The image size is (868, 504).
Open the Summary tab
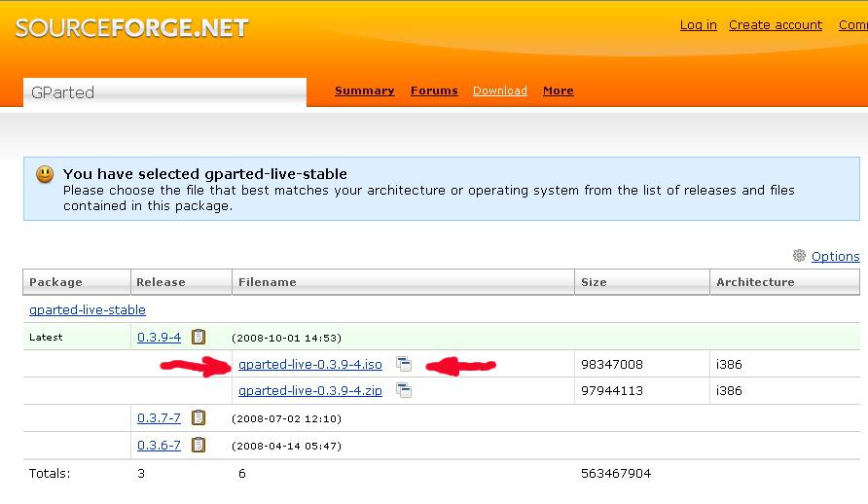point(364,90)
